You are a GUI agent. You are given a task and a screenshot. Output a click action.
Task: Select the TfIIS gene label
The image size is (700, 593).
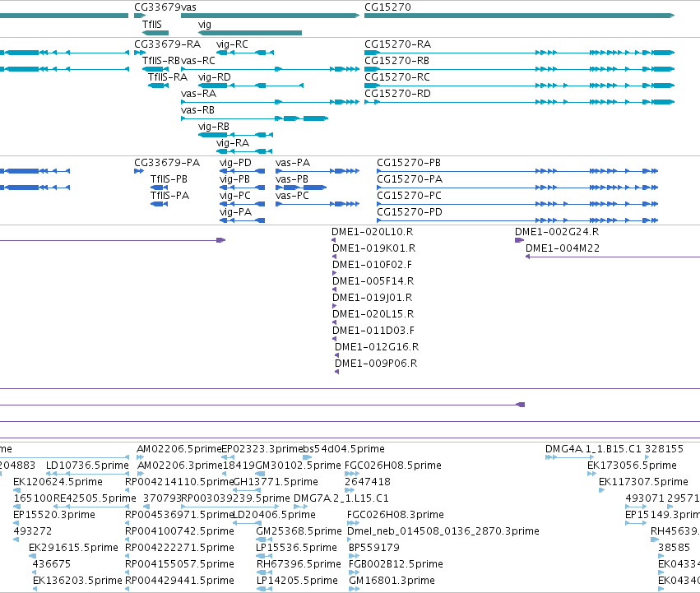(152, 24)
